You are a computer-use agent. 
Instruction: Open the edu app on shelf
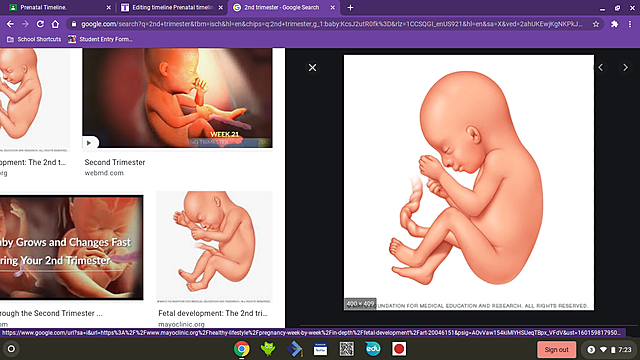click(373, 349)
